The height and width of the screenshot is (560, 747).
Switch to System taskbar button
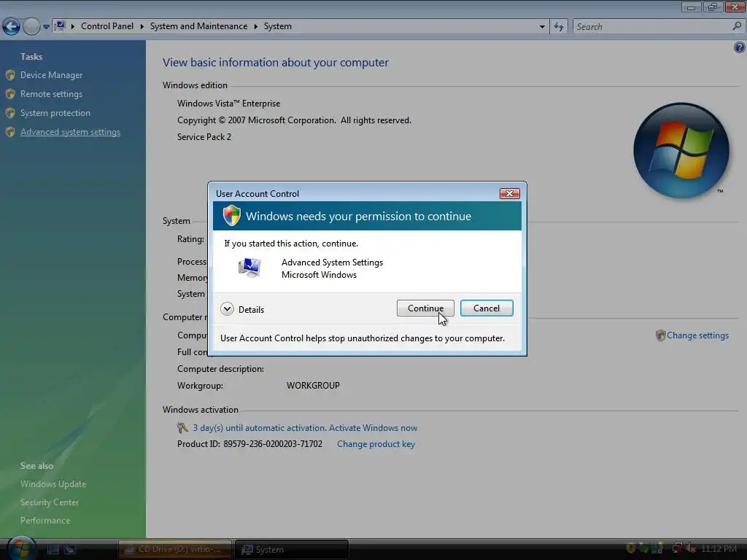(x=292, y=549)
